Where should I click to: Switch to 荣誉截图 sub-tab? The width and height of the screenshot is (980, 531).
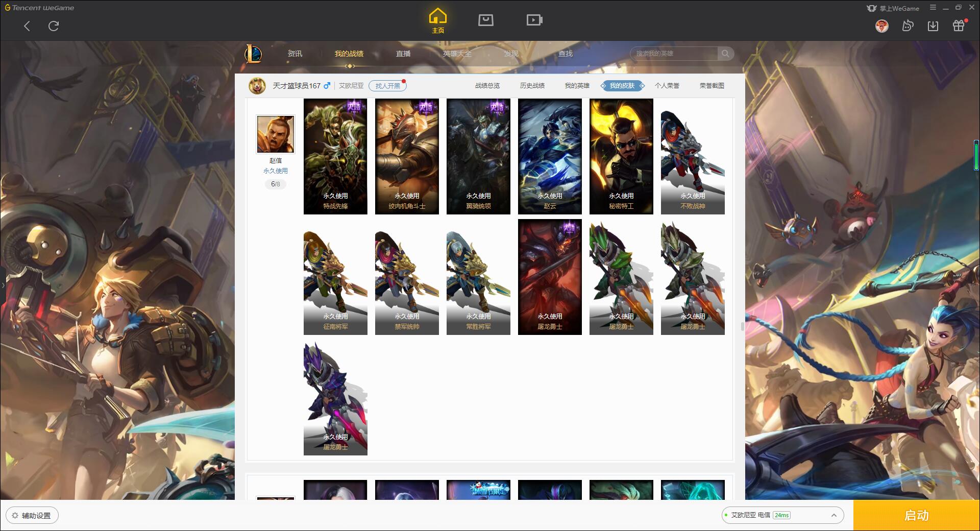[712, 86]
